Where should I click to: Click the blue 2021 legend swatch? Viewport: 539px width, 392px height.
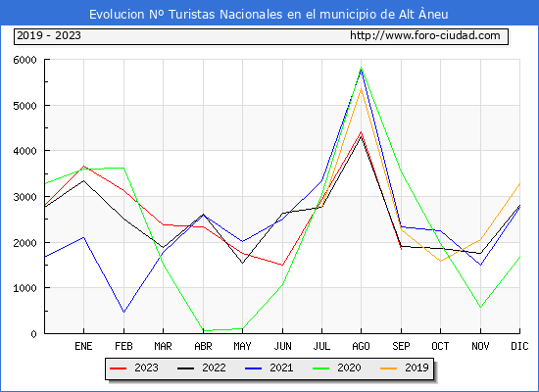254,368
